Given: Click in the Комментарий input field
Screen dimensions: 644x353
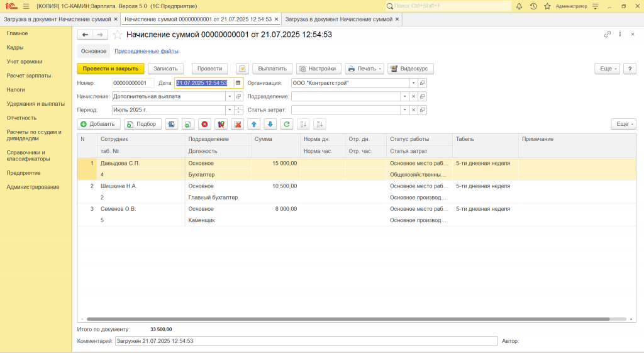Looking at the screenshot, I should pos(306,341).
